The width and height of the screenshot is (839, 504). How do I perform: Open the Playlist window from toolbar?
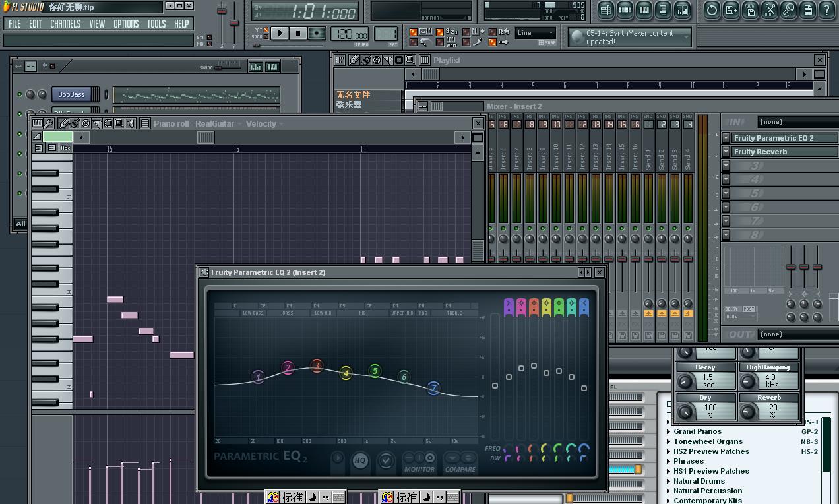(x=606, y=10)
